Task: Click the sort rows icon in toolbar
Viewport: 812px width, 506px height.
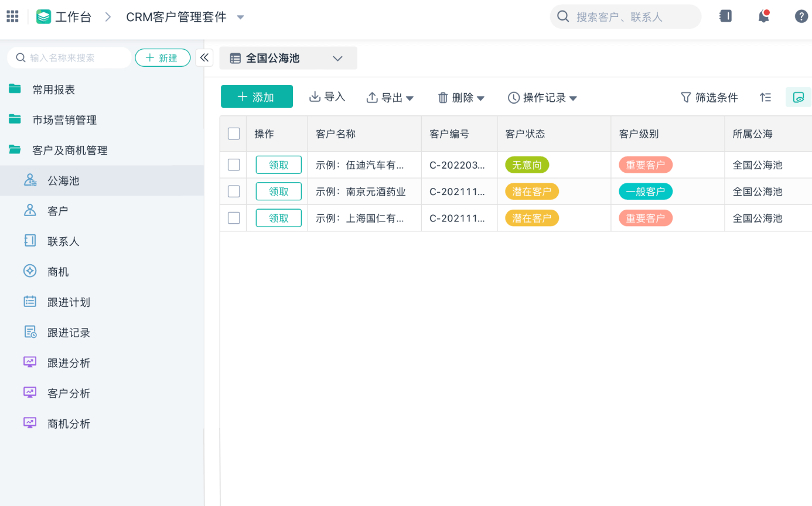Action: (765, 97)
